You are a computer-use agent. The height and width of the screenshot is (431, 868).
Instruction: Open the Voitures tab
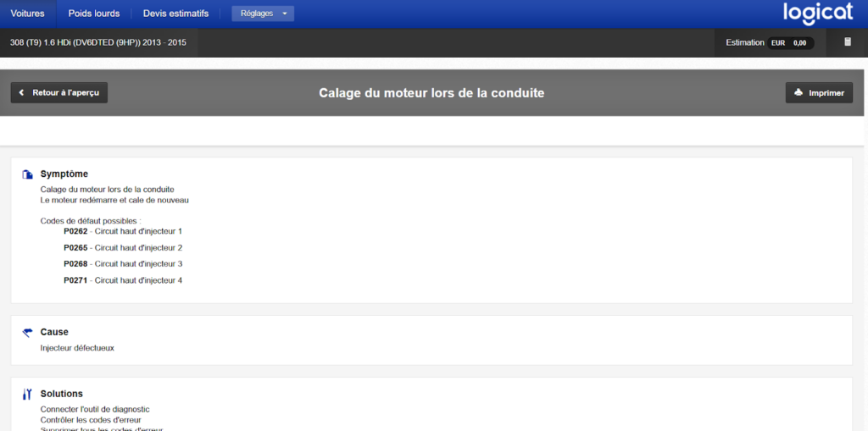[28, 14]
